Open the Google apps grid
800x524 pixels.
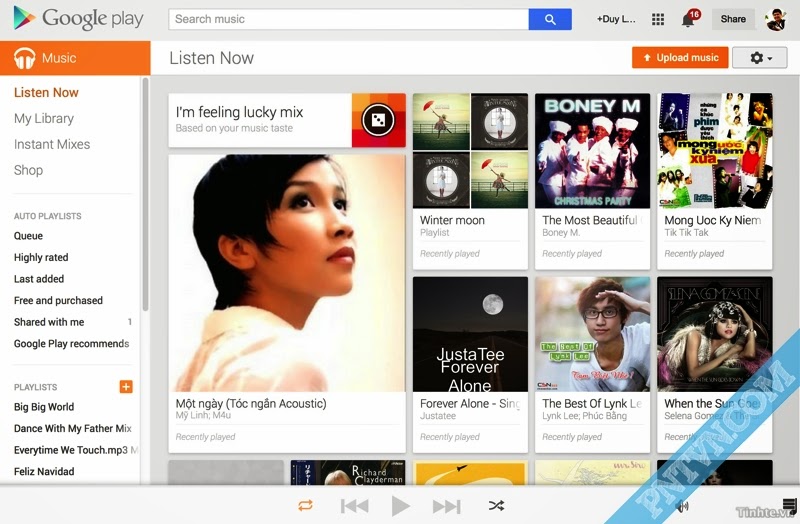point(658,19)
